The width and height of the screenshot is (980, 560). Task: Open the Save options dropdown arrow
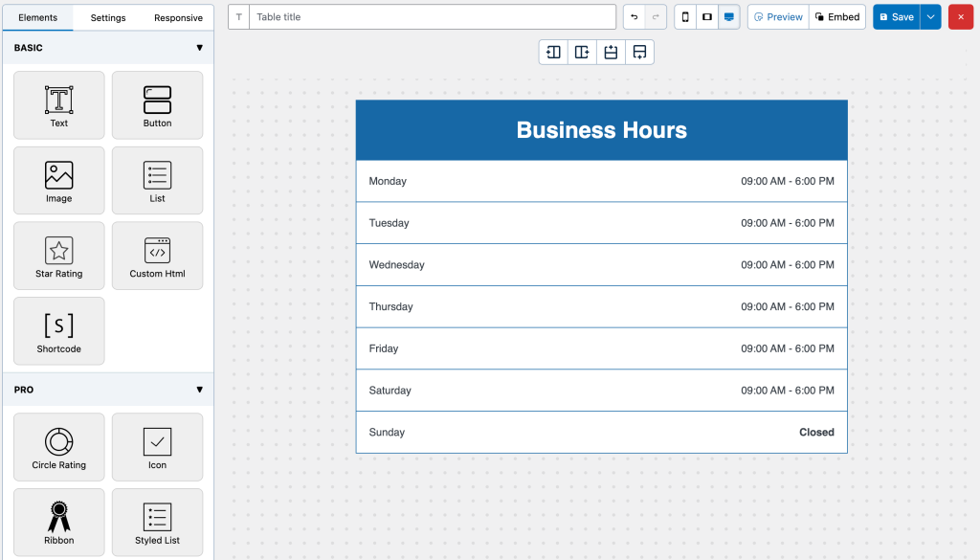click(x=931, y=17)
